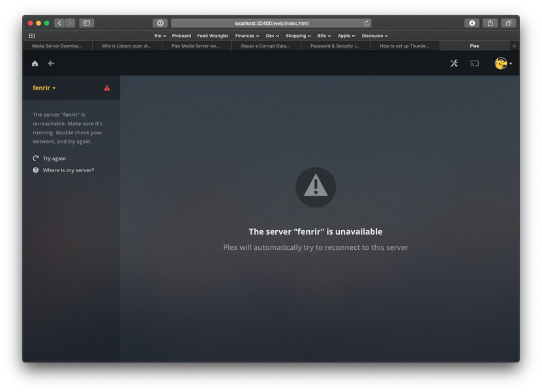This screenshot has width=542, height=392.
Task: Click the question mark help icon
Action: [36, 170]
